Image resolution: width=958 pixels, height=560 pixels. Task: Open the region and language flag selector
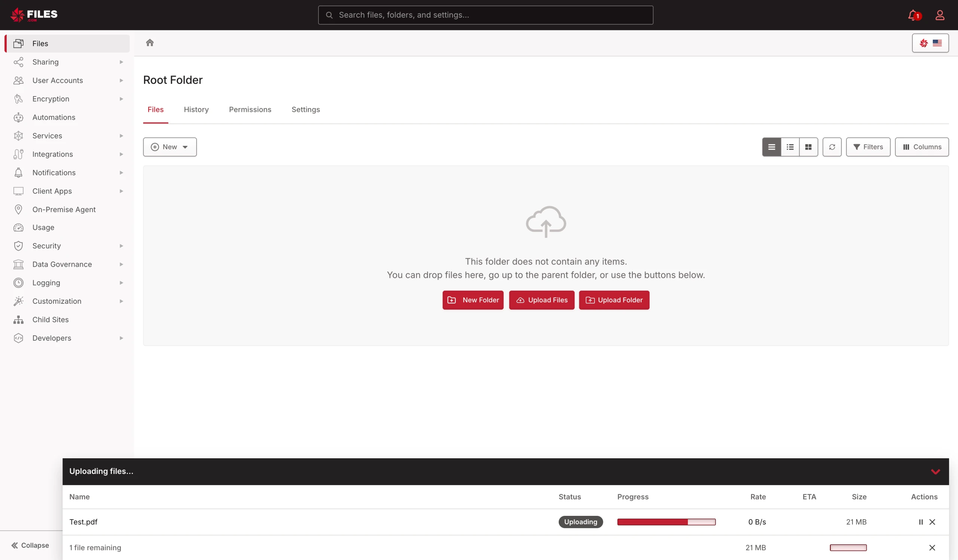930,43
